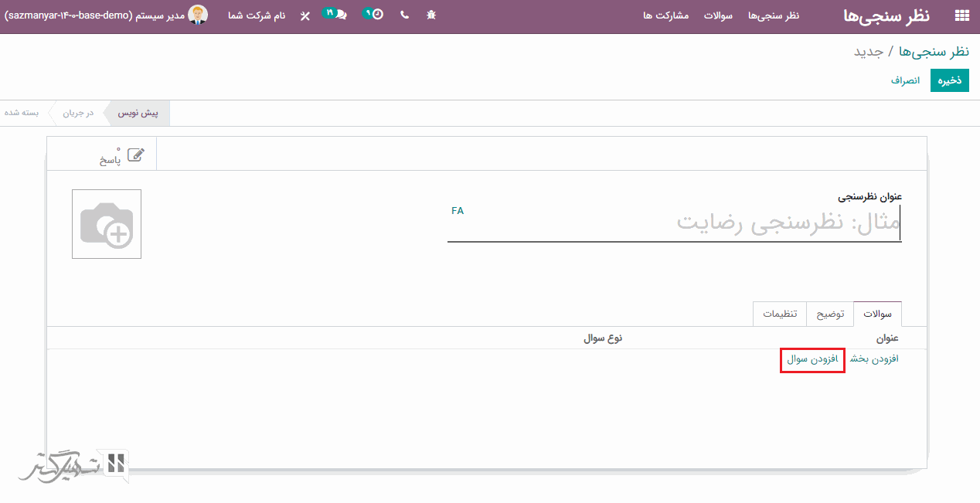Switch to the تنظیمات tab

[x=780, y=314]
